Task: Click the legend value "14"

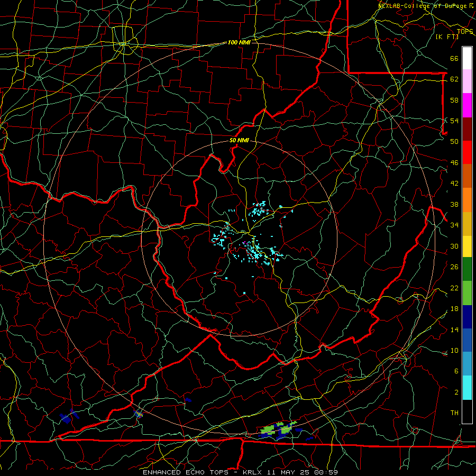Action: (454, 329)
